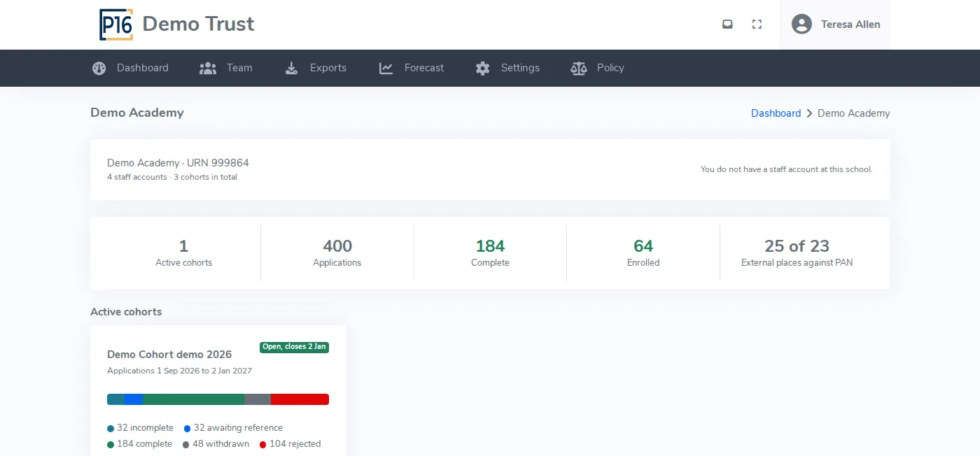Open Teresa Allen account menu

(834, 24)
